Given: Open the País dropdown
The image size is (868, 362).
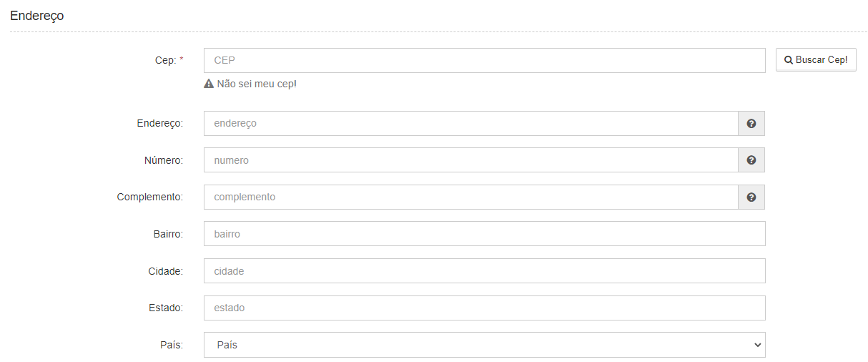Looking at the screenshot, I should [484, 345].
